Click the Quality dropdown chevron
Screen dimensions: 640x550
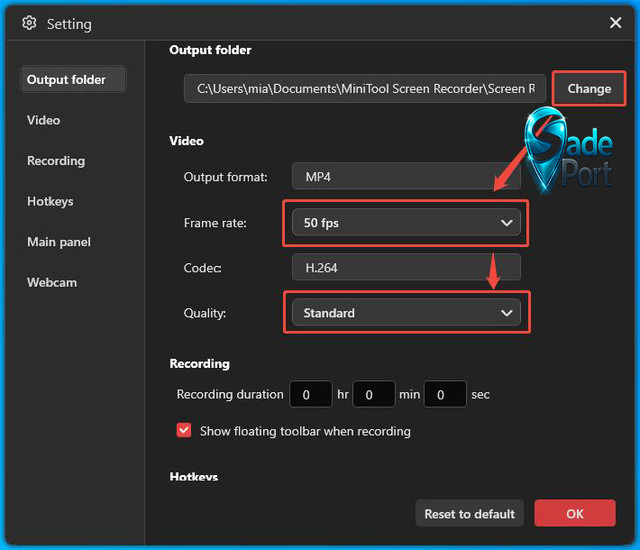pyautogui.click(x=507, y=313)
